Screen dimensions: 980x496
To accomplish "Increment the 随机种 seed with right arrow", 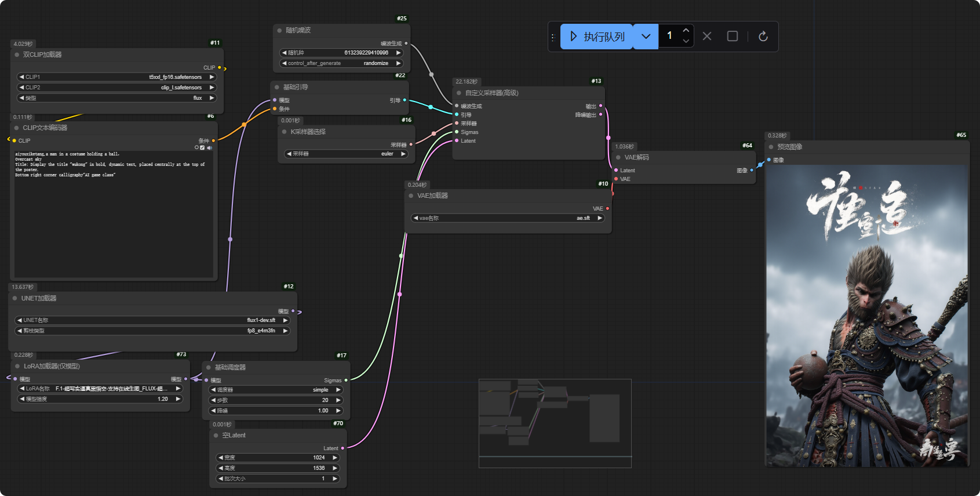I will point(398,53).
